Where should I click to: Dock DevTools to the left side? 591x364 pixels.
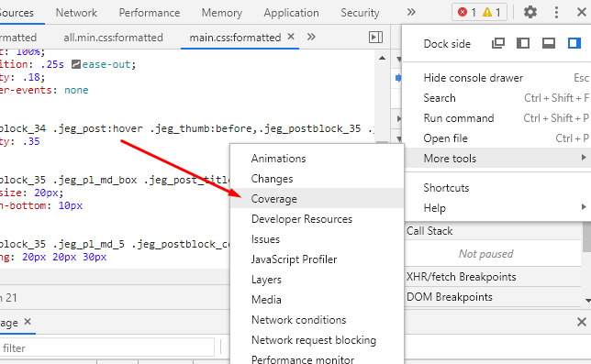[523, 43]
